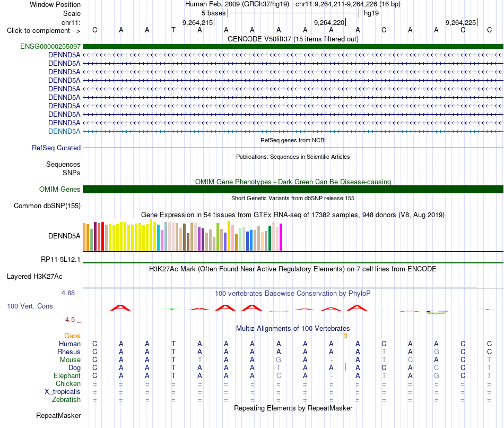Click the 9,264,215 position marker
Image resolution: width=504 pixels, height=428 pixels.
coord(197,22)
